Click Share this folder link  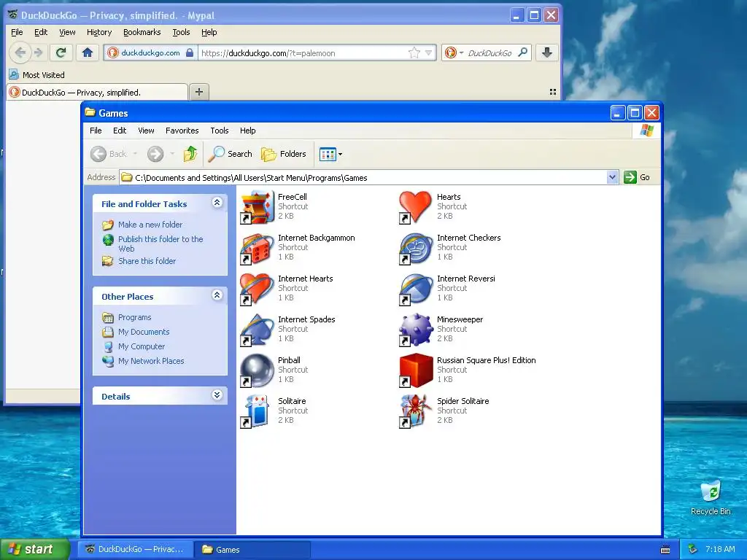click(x=147, y=261)
